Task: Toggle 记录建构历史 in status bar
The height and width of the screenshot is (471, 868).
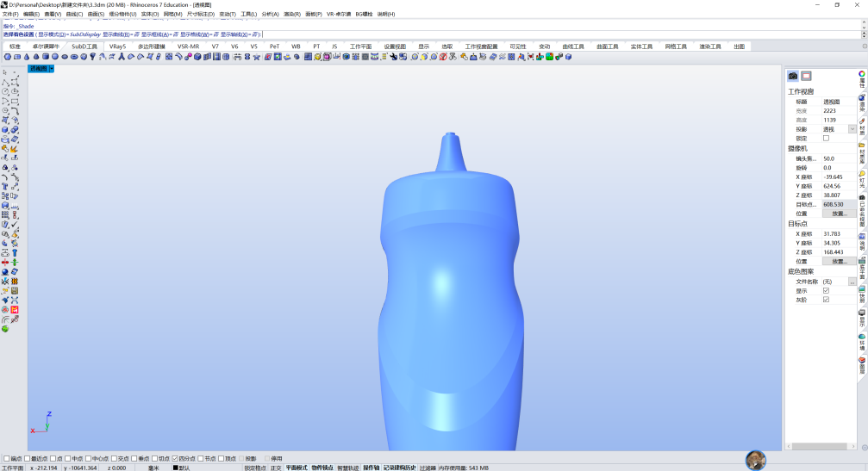Action: click(x=400, y=468)
